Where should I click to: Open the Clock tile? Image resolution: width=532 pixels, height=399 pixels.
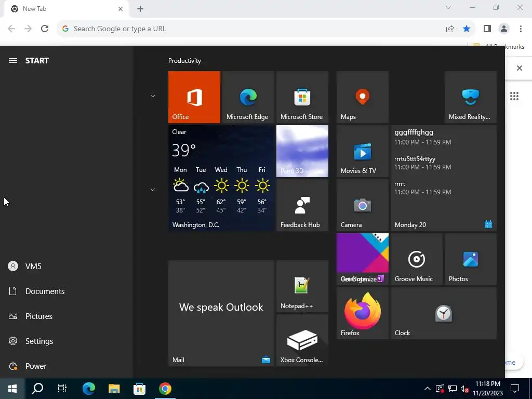[444, 313]
